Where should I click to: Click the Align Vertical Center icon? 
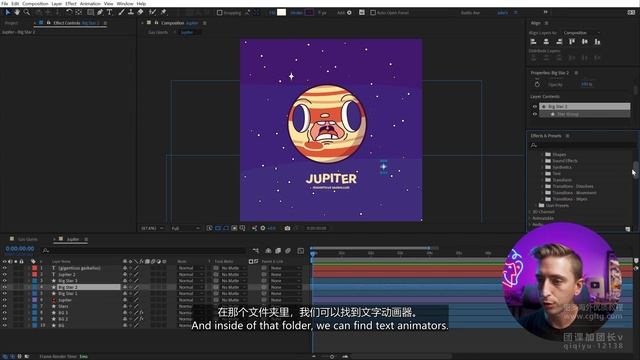(584, 42)
